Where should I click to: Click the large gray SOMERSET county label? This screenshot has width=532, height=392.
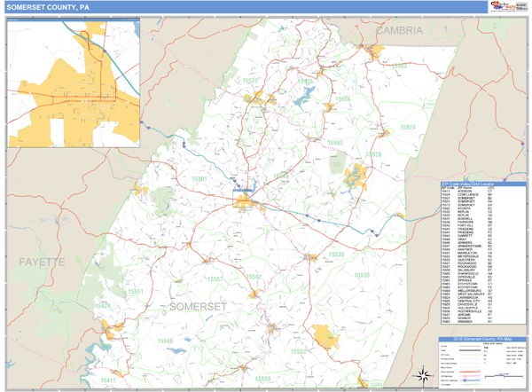pos(198,307)
